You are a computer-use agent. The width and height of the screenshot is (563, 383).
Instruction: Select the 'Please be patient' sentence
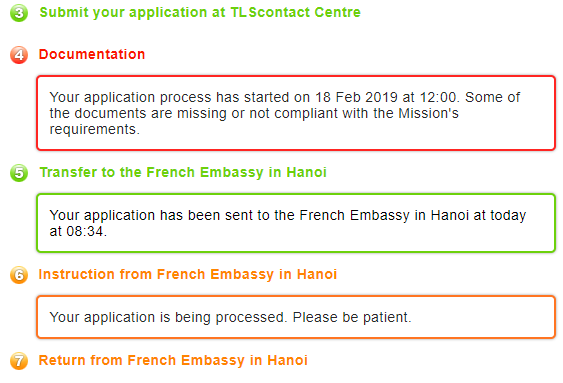point(352,317)
